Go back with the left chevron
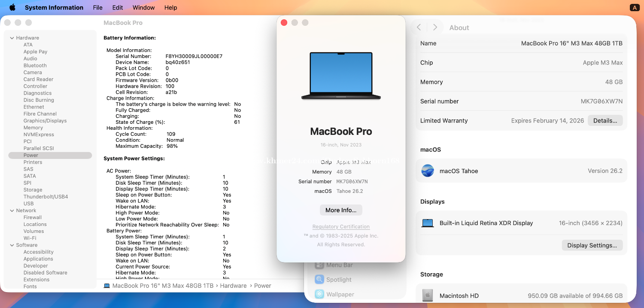Image resolution: width=644 pixels, height=308 pixels. 419,27
